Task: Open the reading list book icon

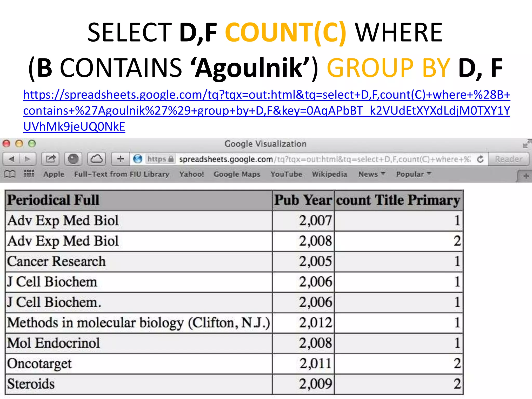Action: pos(10,174)
